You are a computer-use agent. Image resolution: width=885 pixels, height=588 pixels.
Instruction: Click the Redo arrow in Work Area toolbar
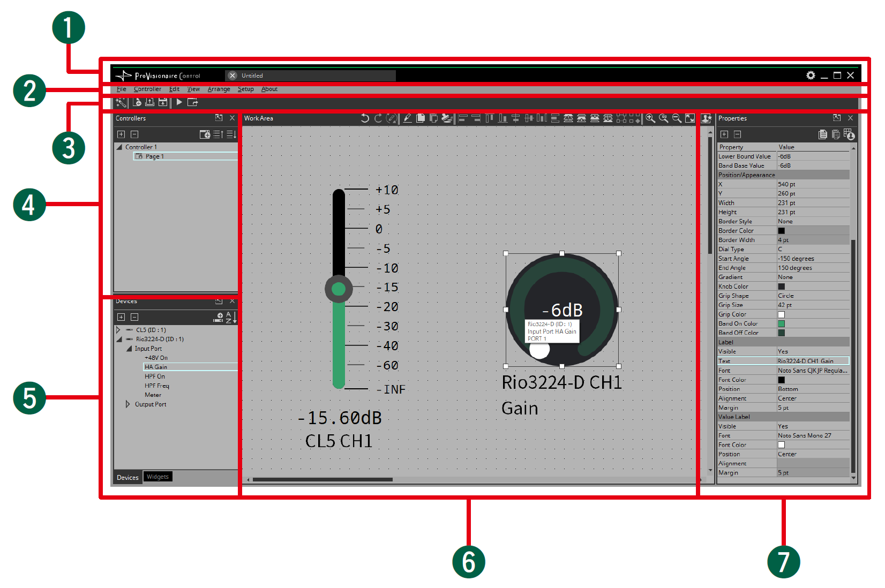(378, 118)
